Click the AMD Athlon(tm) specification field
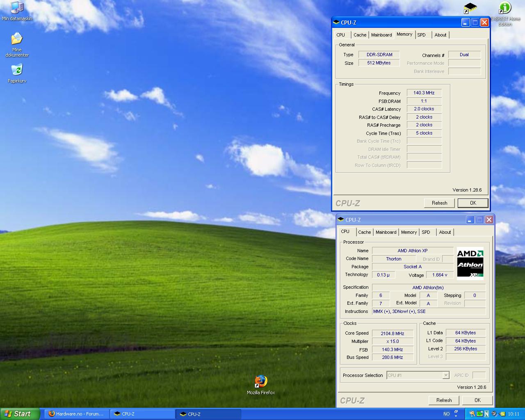525x420 pixels. pos(429,288)
